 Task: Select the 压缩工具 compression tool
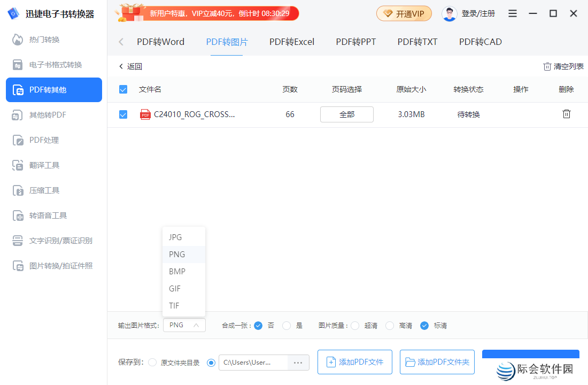[x=45, y=190]
